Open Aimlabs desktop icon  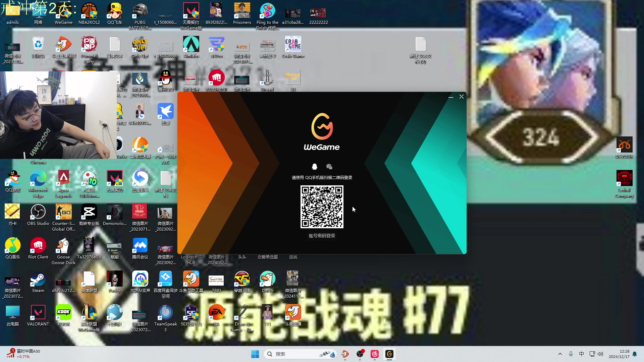(191, 48)
